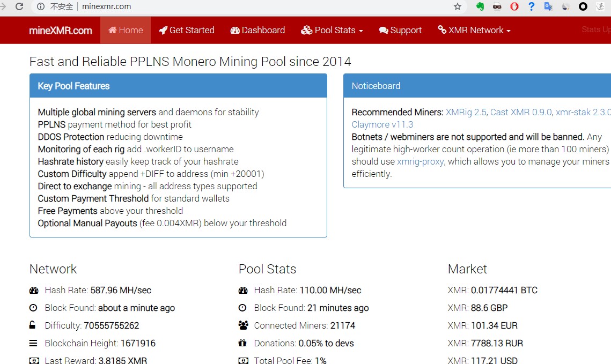Select the difficulty value 70555755262
Screen dimensions: 611x364
(x=112, y=325)
